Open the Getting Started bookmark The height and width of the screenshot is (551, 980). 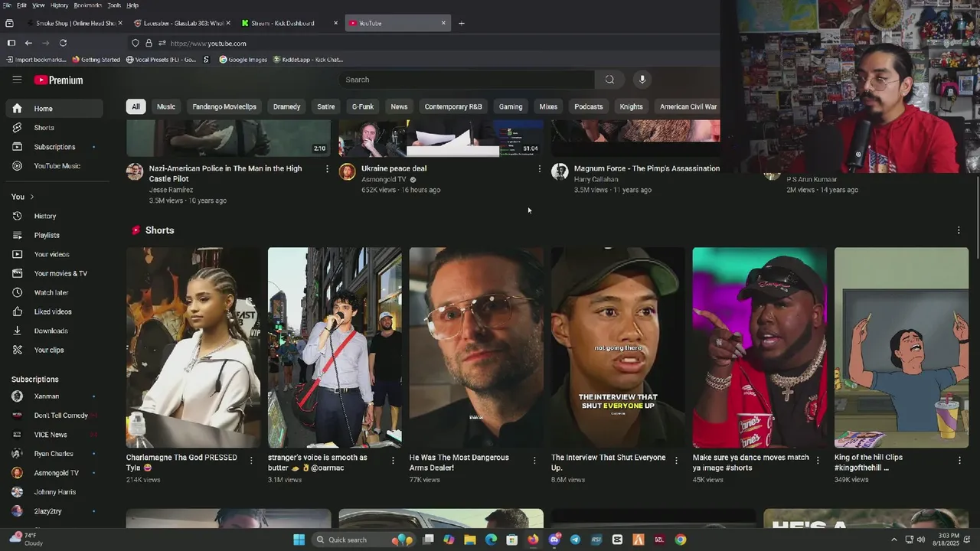pos(96,60)
